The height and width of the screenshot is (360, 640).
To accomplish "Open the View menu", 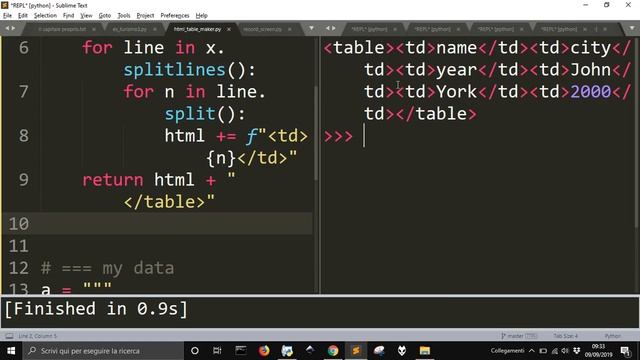I will click(x=86, y=16).
